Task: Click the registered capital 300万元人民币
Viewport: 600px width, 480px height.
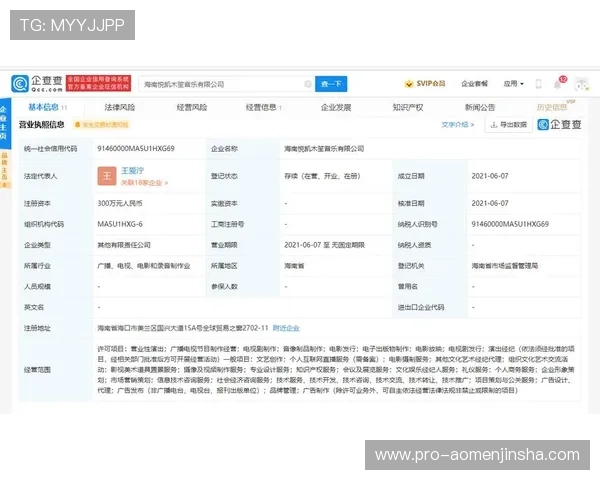Action: (120, 203)
